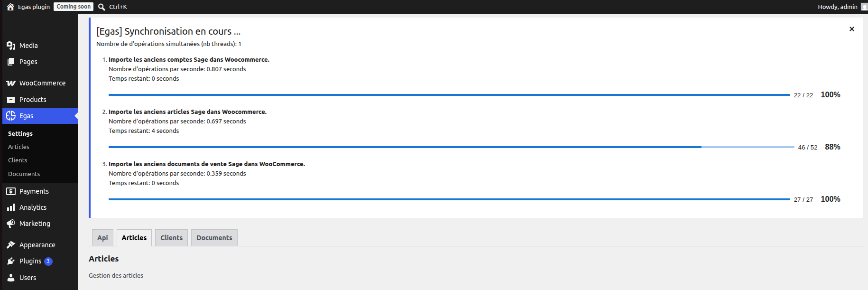The height and width of the screenshot is (290, 868).
Task: Open Appearance paintbrush icon
Action: tap(11, 245)
